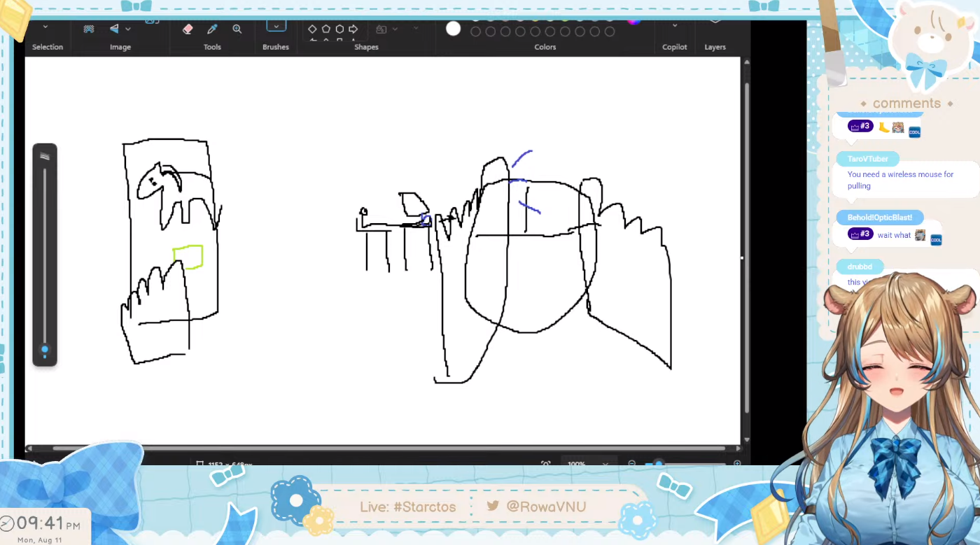Click the 09:41 PM clock display
This screenshot has height=545, width=980.
click(49, 523)
